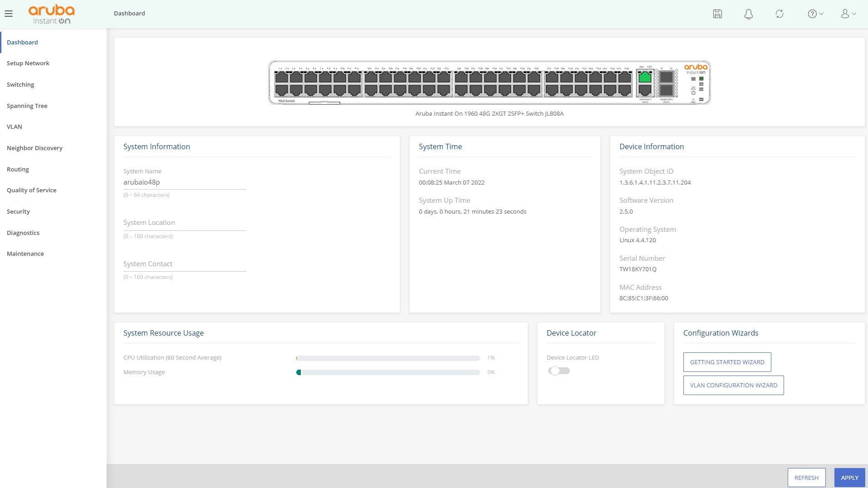
Task: Launch the Getting Started Wizard
Action: point(727,362)
